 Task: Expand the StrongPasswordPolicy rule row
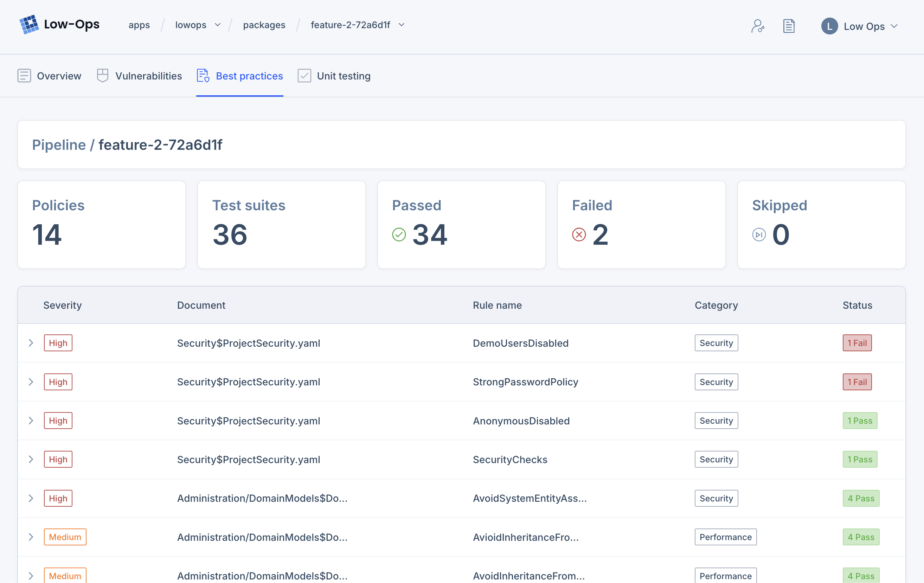[x=31, y=382]
